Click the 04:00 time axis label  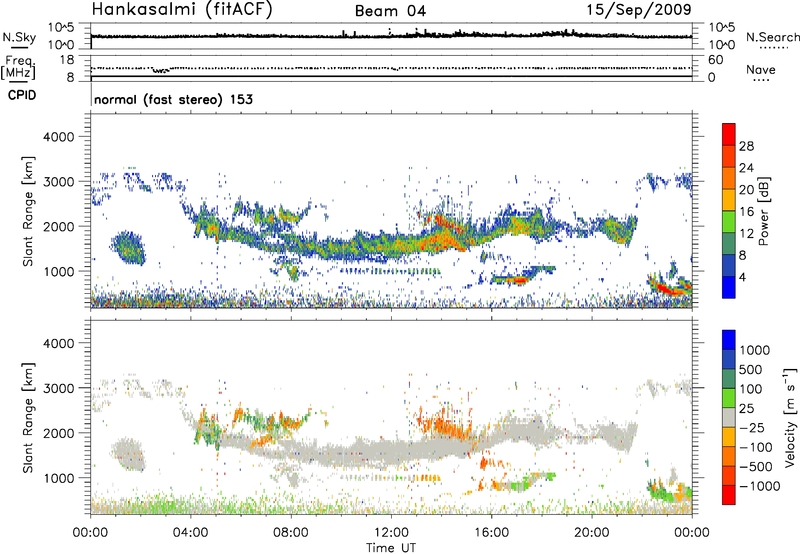(x=191, y=533)
